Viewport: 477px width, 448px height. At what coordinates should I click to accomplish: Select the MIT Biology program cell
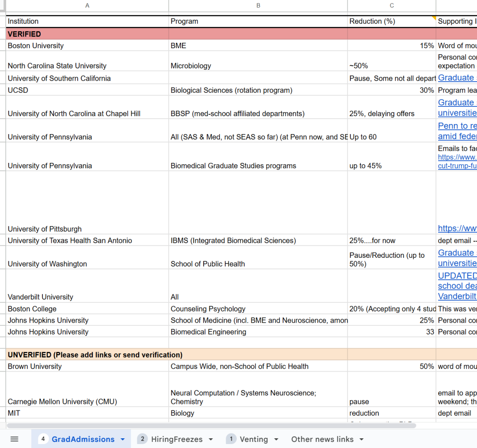258,413
